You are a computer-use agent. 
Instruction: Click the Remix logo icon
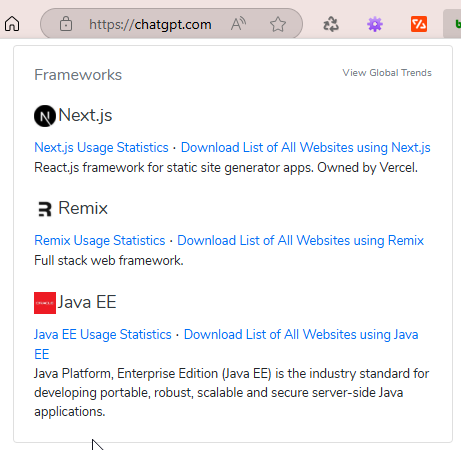(x=45, y=209)
